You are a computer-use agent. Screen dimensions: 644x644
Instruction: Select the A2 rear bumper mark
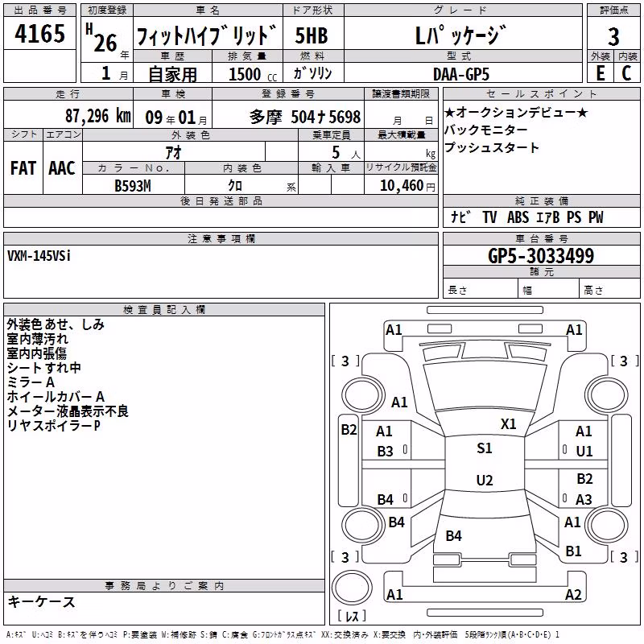pyautogui.click(x=573, y=594)
